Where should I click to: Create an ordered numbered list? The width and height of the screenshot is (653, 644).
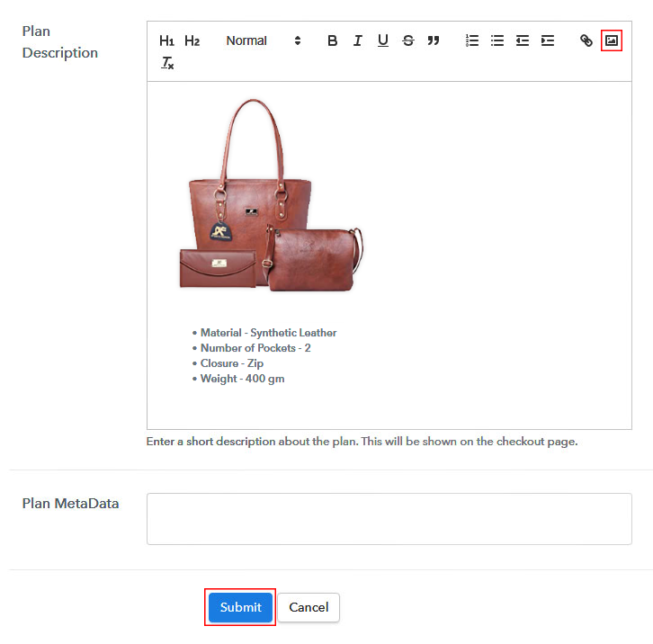click(x=472, y=40)
